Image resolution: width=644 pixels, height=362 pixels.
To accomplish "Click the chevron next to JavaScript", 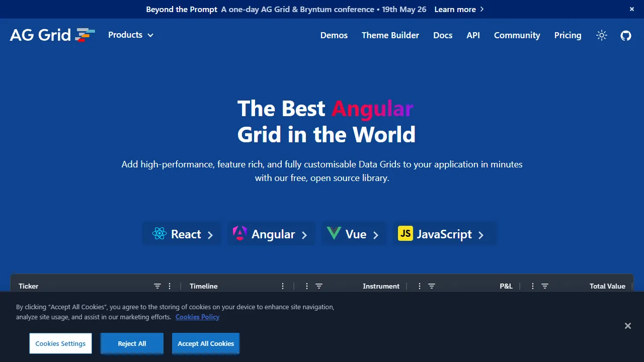I will (481, 235).
